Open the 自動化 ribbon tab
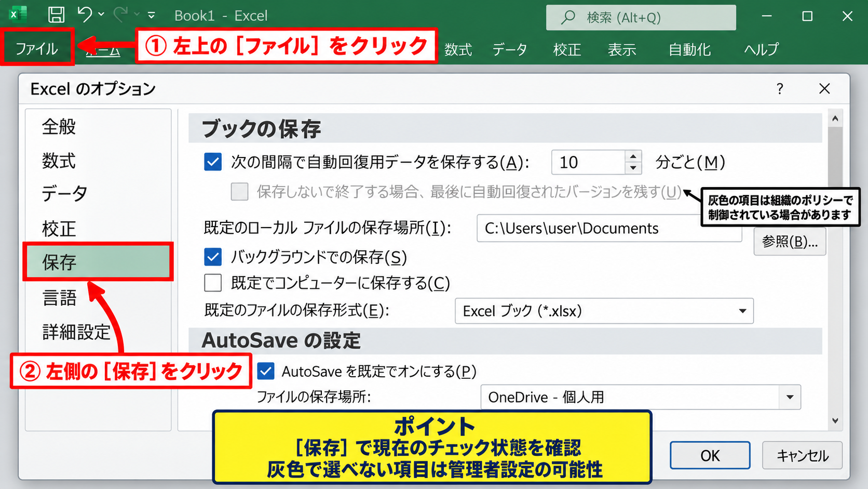 (x=689, y=49)
